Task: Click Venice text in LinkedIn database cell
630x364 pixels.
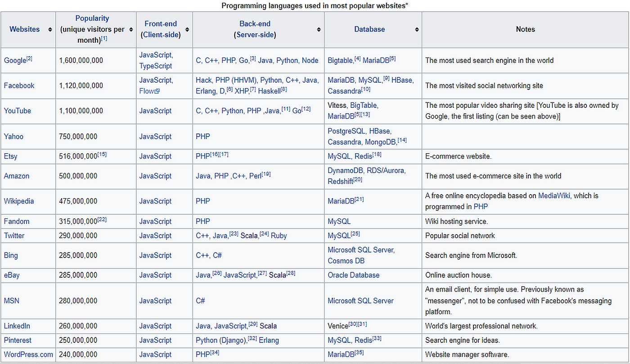Action: (338, 326)
